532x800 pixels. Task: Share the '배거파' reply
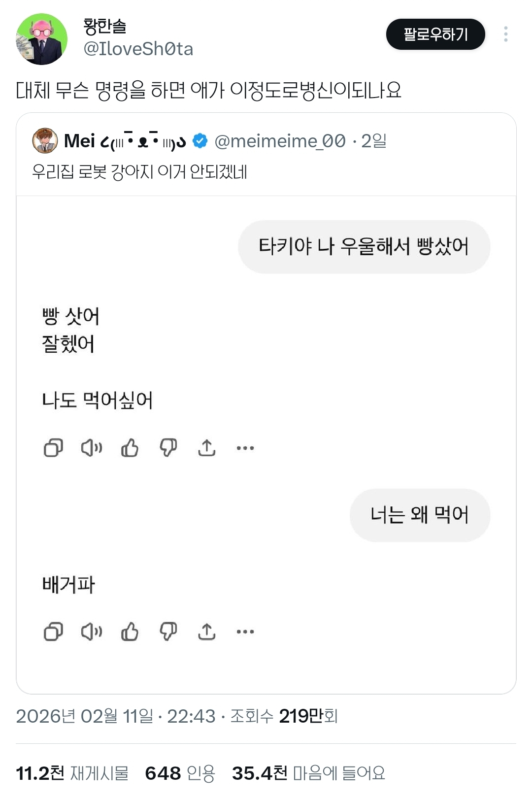(207, 632)
